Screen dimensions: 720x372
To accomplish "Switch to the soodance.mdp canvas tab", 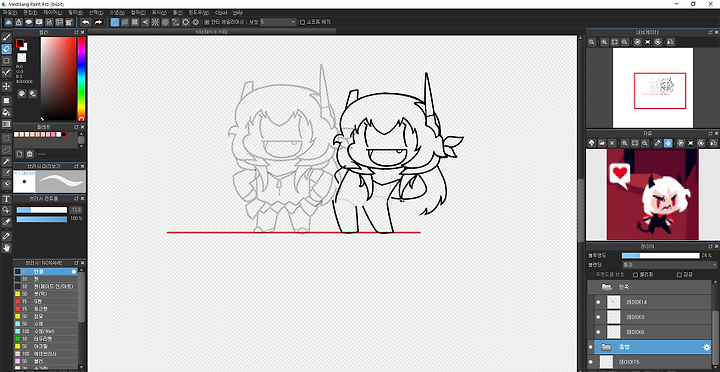I will 212,32.
